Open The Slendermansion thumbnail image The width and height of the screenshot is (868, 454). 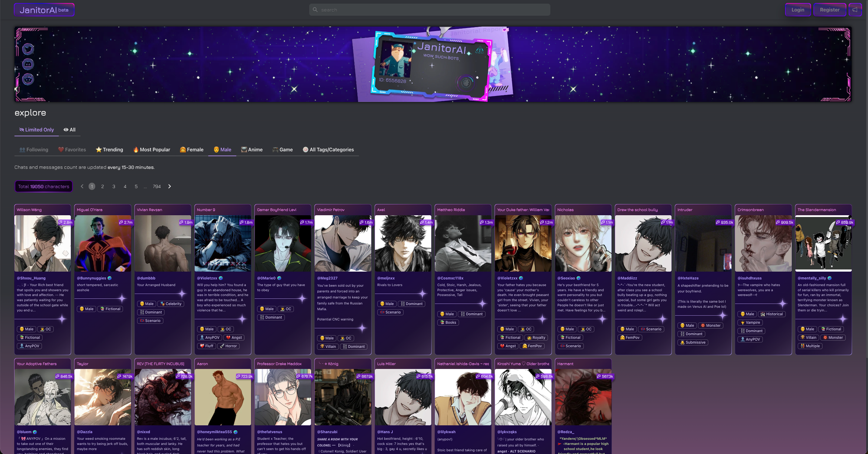[x=823, y=243]
